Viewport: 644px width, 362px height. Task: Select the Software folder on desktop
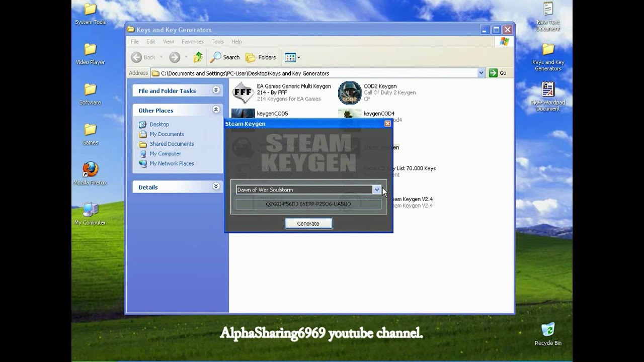[90, 94]
